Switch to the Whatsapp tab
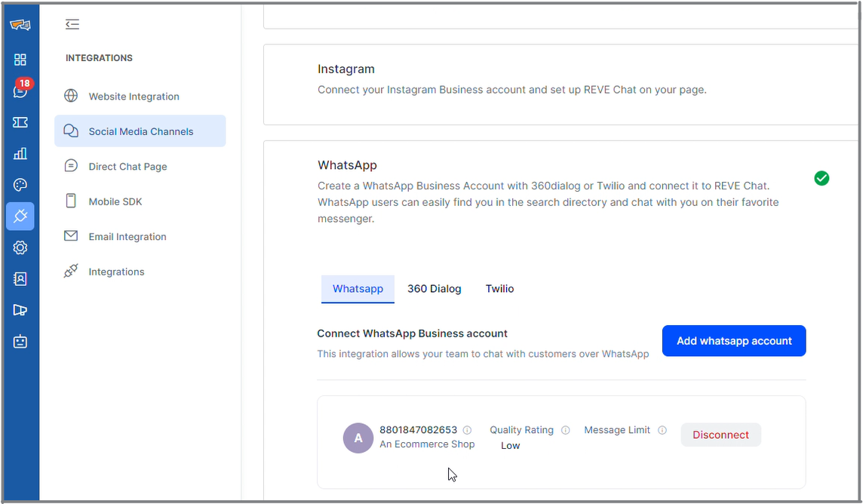863x504 pixels. coord(358,289)
